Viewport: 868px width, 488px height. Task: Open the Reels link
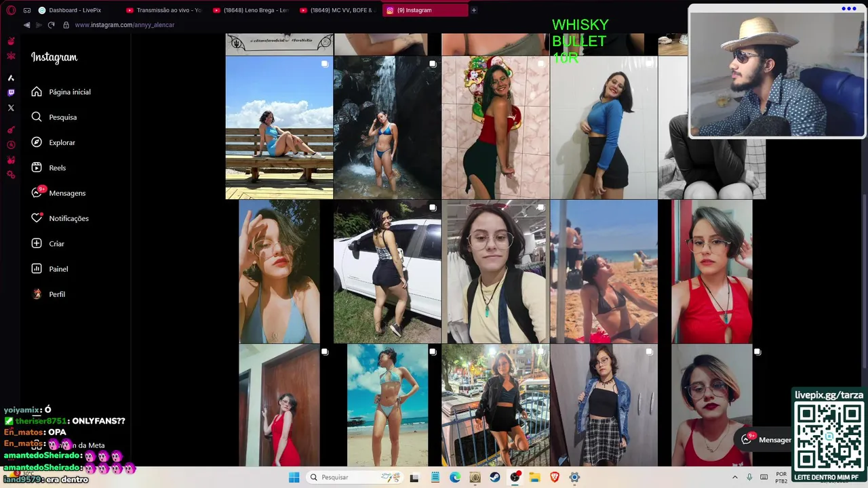point(57,168)
